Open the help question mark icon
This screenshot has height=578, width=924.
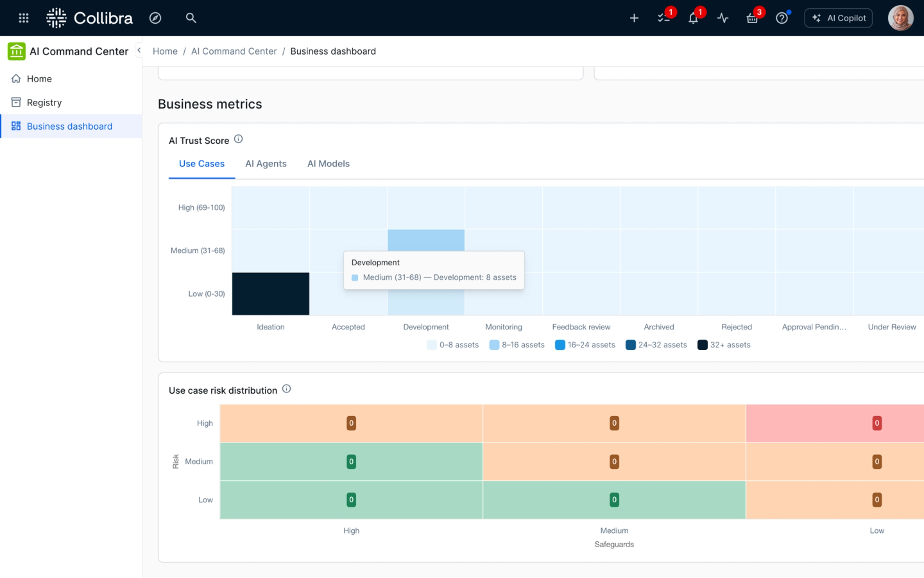[x=782, y=18]
